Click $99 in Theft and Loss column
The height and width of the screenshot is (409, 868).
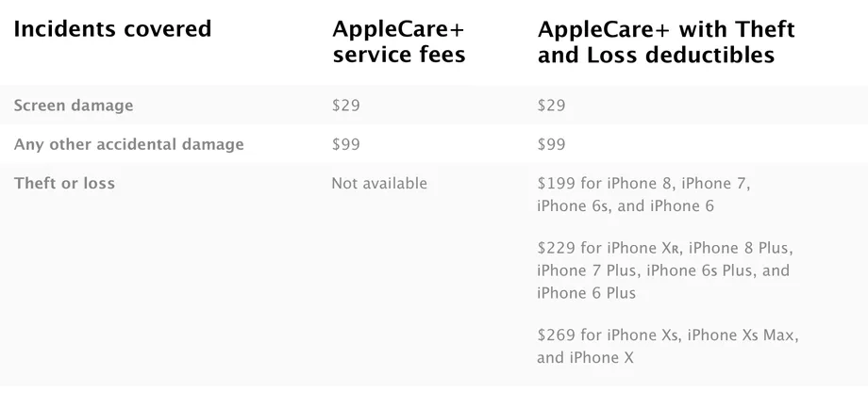coord(551,144)
